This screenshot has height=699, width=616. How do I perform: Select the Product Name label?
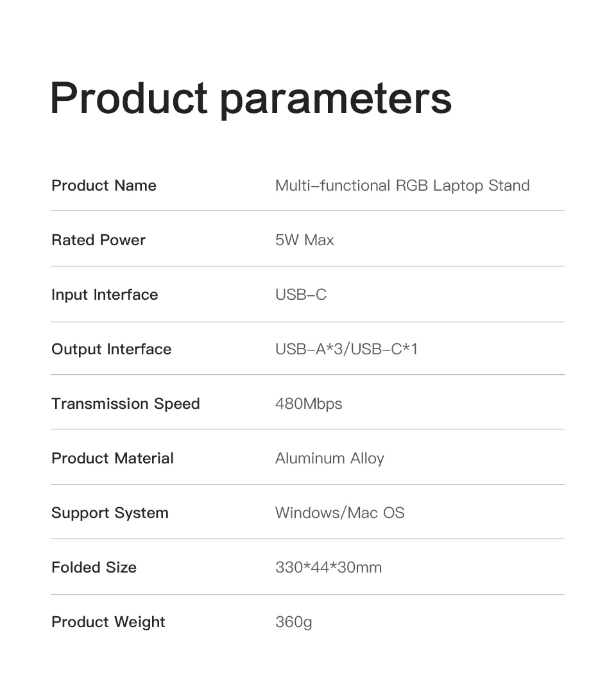point(104,186)
